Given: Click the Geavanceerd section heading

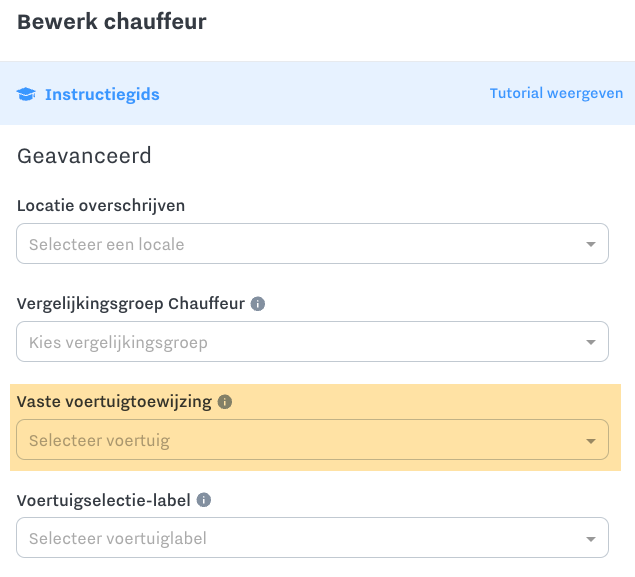Looking at the screenshot, I should tap(84, 156).
